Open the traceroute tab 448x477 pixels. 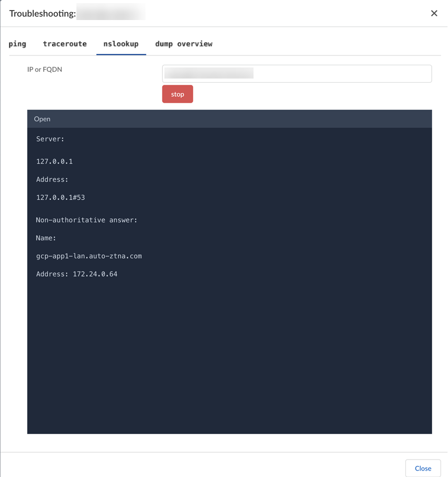coord(64,44)
